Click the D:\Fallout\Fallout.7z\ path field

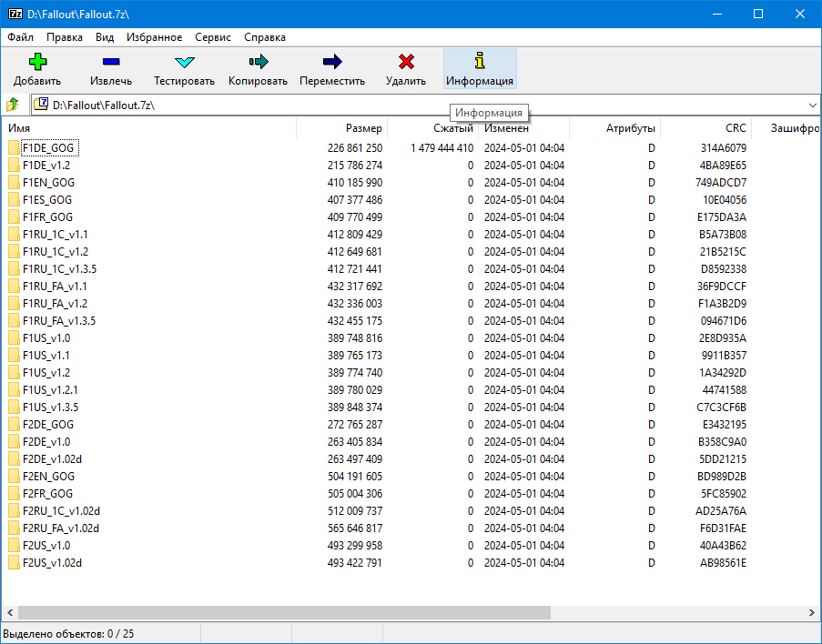pyautogui.click(x=424, y=106)
